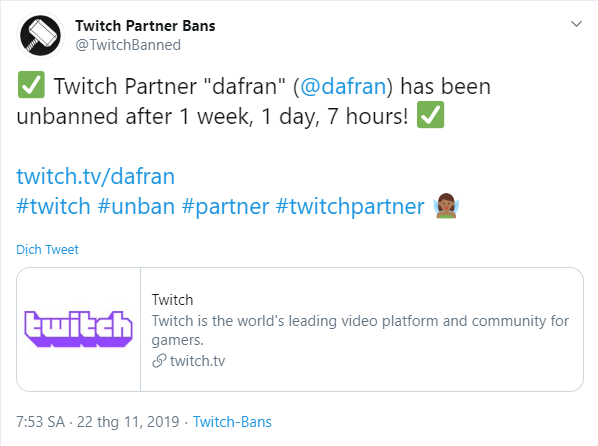The width and height of the screenshot is (598, 446).
Task: Expand the tweet options chevron menu
Action: [576, 24]
